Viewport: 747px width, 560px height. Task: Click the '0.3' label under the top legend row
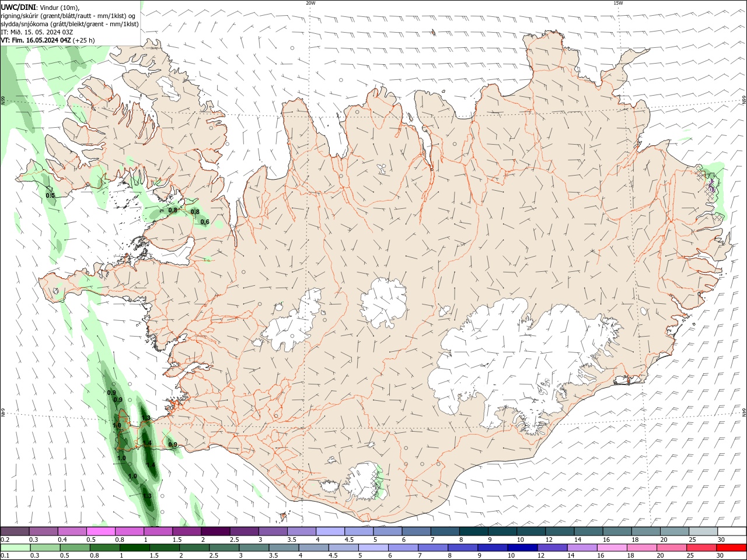click(34, 540)
